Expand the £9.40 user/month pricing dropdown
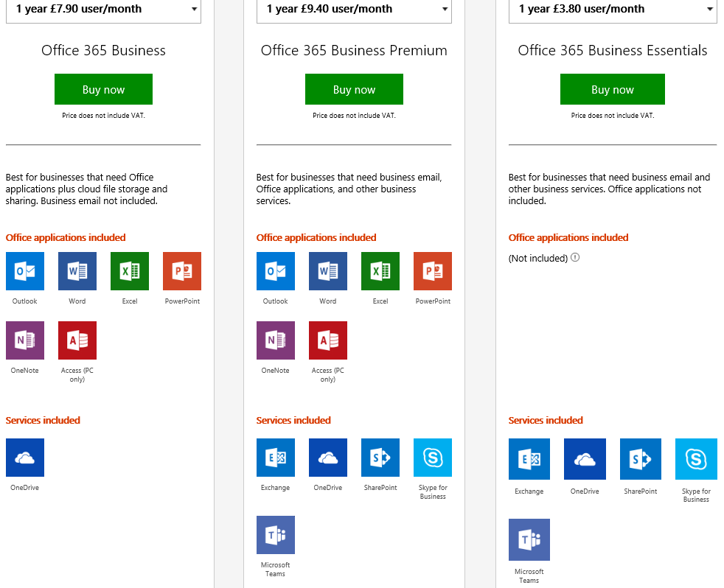The height and width of the screenshot is (588, 724). (354, 10)
